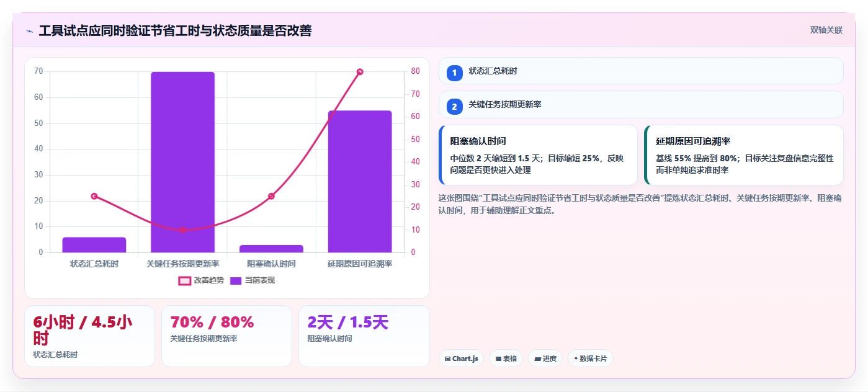Open the 阻塞确认时间 info card
This screenshot has height=392, width=868.
point(538,155)
